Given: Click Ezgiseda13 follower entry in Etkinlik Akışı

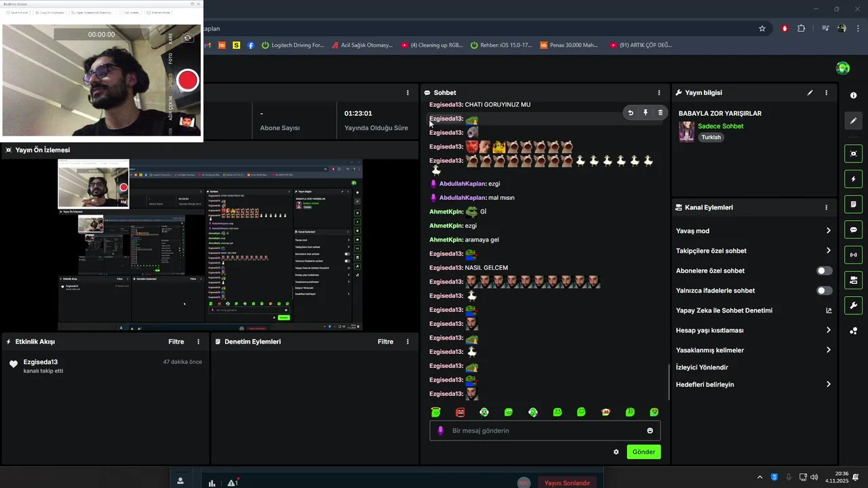Looking at the screenshot, I should (104, 366).
